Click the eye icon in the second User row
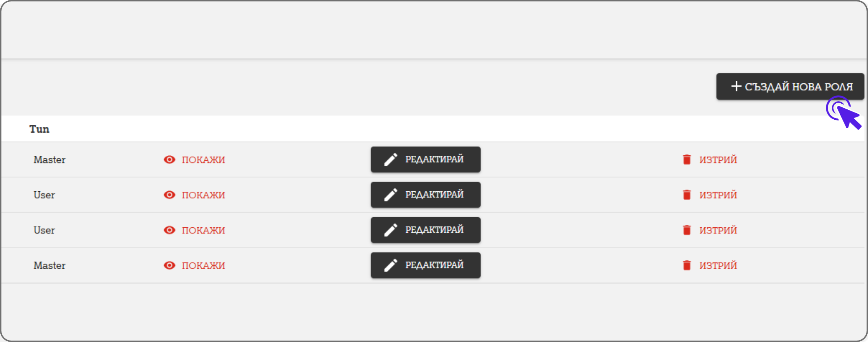Screen dimensions: 868x342 point(169,230)
